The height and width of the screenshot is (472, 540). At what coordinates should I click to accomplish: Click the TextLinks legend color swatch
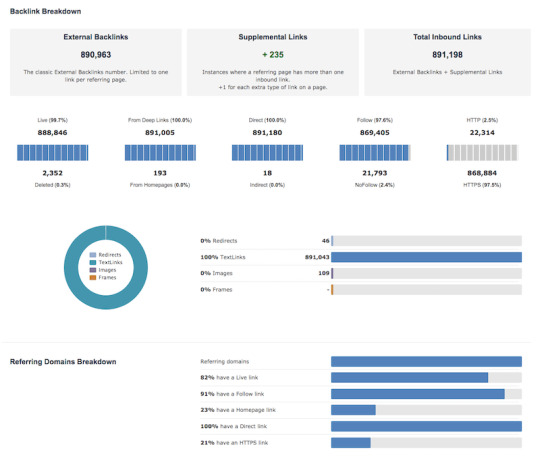tap(93, 262)
